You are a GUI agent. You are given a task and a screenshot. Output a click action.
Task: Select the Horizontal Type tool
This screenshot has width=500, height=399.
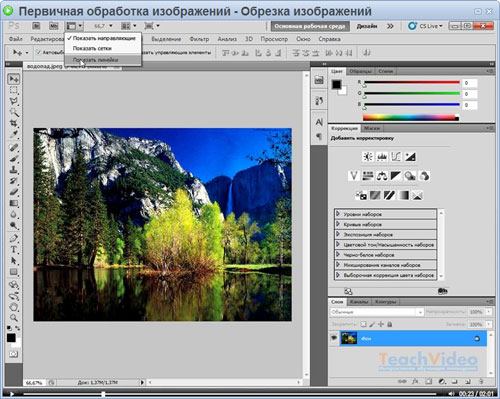click(x=14, y=250)
